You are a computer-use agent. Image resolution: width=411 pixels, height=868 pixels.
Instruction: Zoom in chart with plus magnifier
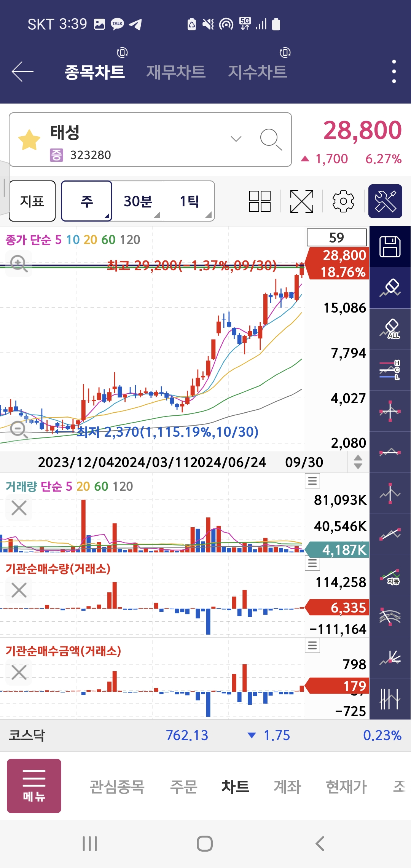(19, 263)
